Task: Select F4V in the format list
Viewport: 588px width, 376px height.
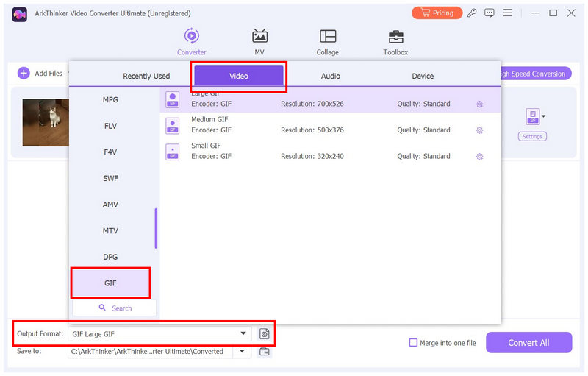Action: tap(111, 152)
